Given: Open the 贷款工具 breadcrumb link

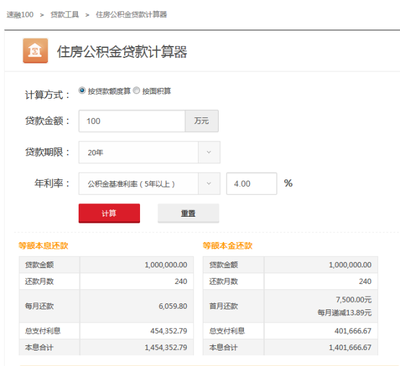Looking at the screenshot, I should (x=65, y=15).
